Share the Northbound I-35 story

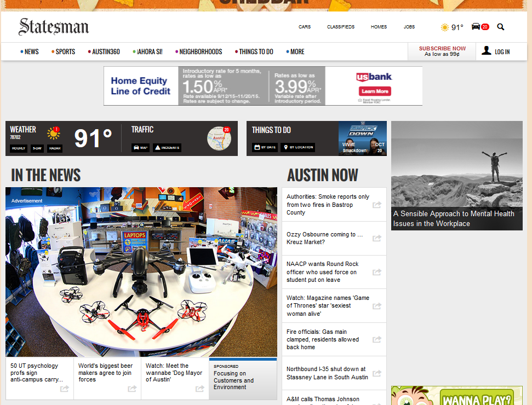(x=377, y=373)
